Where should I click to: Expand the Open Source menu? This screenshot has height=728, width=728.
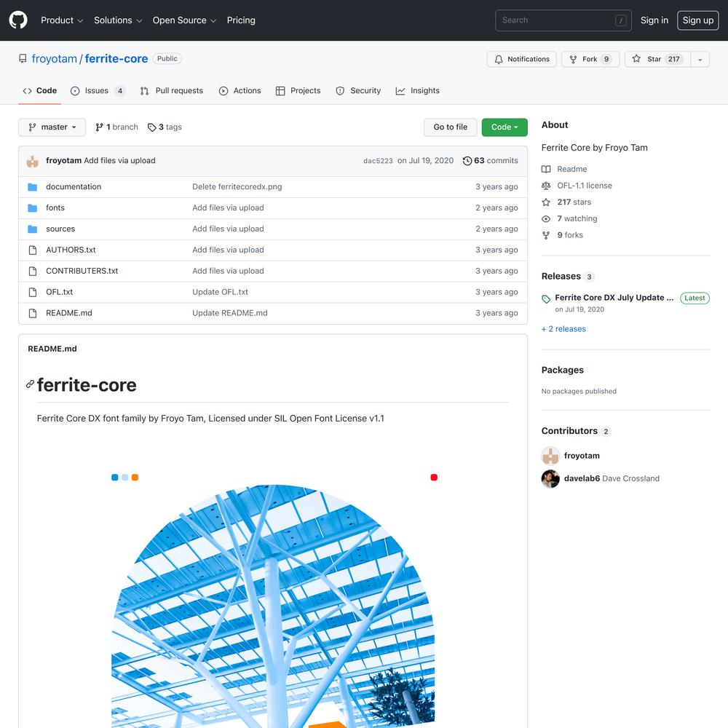click(x=184, y=20)
